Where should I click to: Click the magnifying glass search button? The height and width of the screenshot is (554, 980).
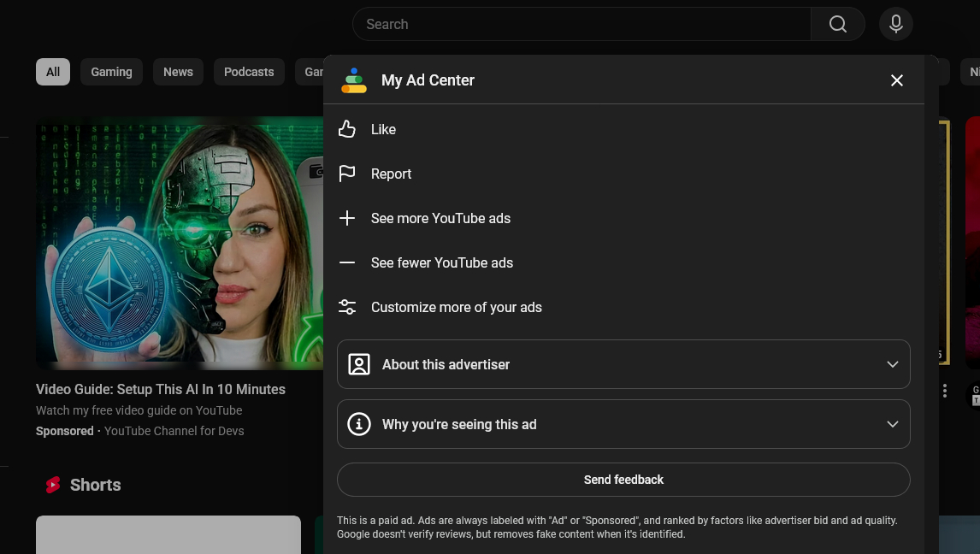(837, 24)
